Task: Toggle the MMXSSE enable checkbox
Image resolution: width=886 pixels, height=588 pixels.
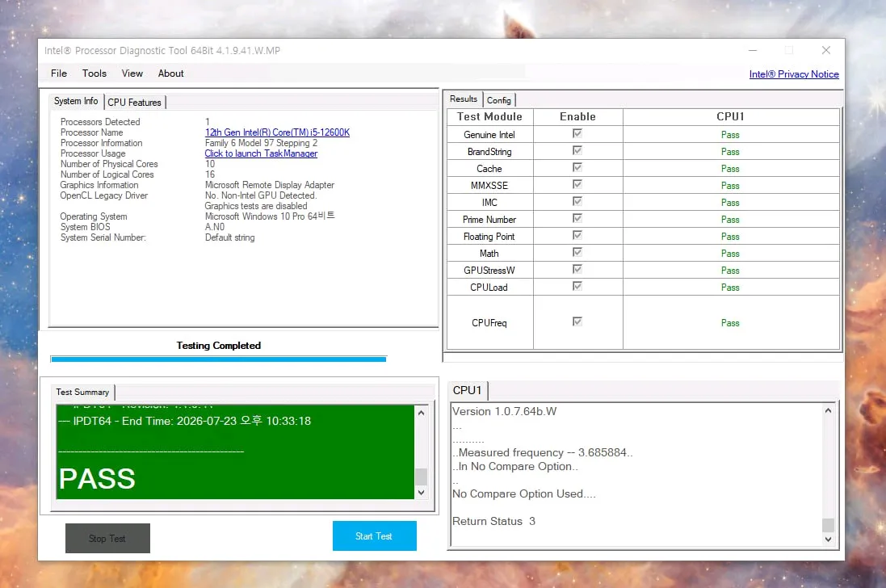Action: tap(577, 184)
